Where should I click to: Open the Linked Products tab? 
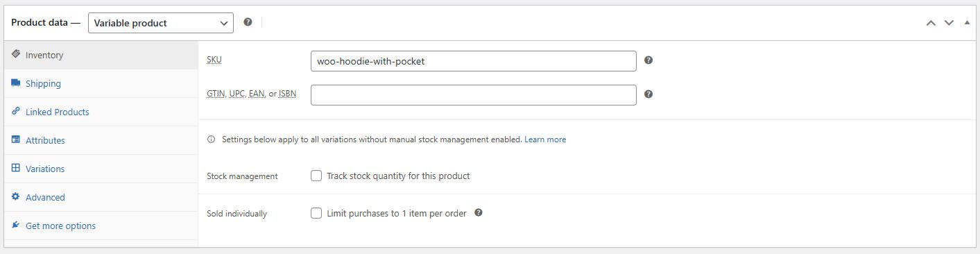(101, 112)
